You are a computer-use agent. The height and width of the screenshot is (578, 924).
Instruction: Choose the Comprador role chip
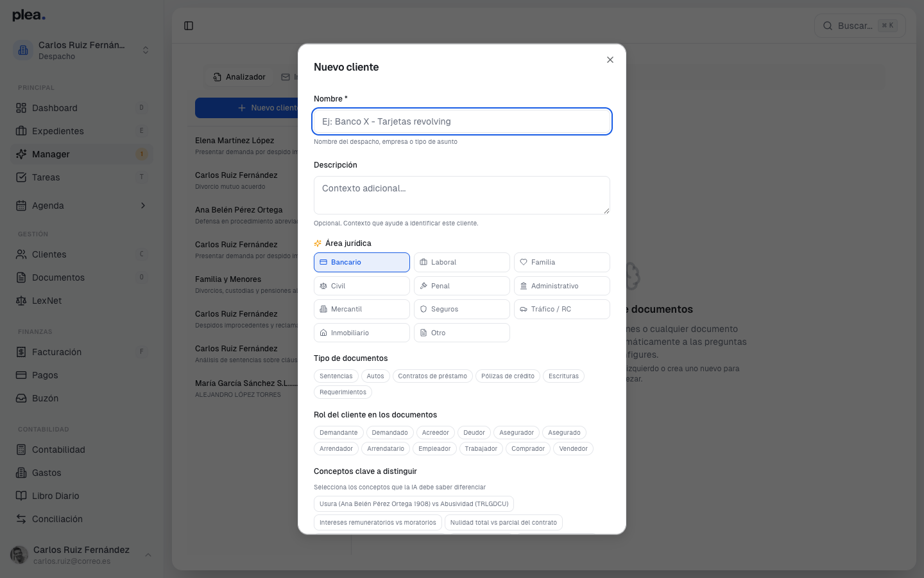[528, 449]
